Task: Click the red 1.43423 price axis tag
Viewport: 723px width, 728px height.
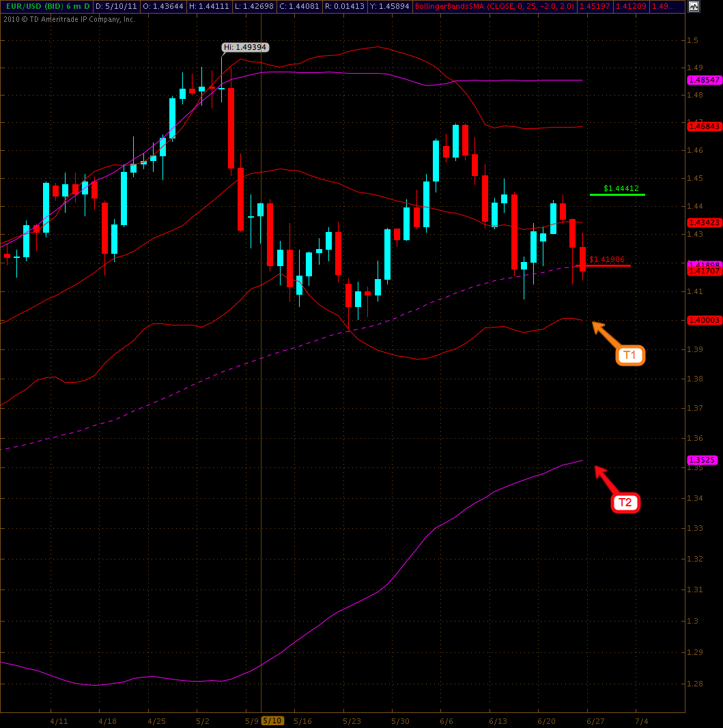Action: 703,222
